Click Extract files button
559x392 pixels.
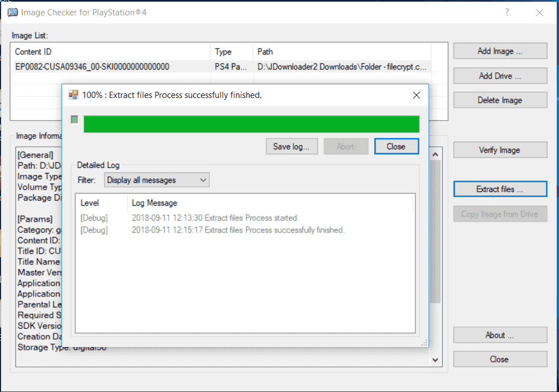click(x=500, y=189)
